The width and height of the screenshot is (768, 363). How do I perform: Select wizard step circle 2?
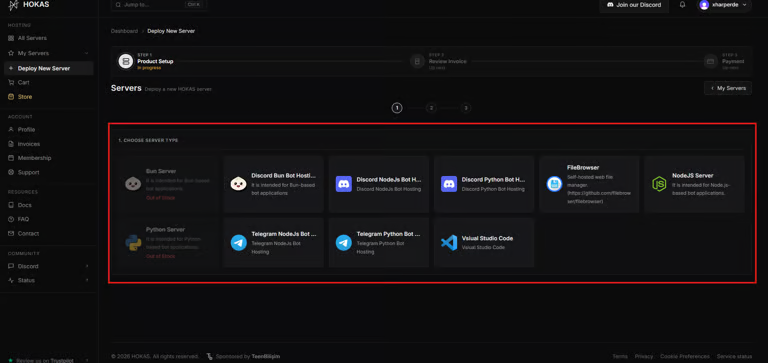tap(431, 108)
